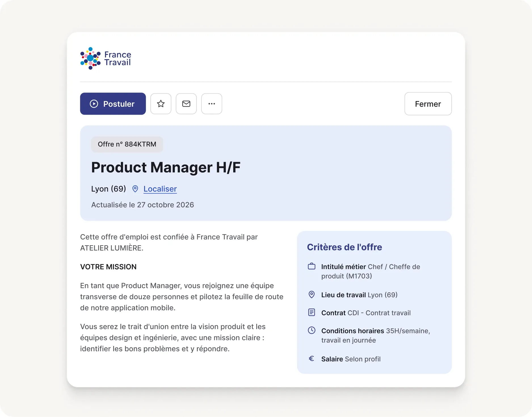Image resolution: width=532 pixels, height=417 pixels.
Task: Click the paragraph starting Vous serez le trait d'union
Action: click(x=173, y=338)
